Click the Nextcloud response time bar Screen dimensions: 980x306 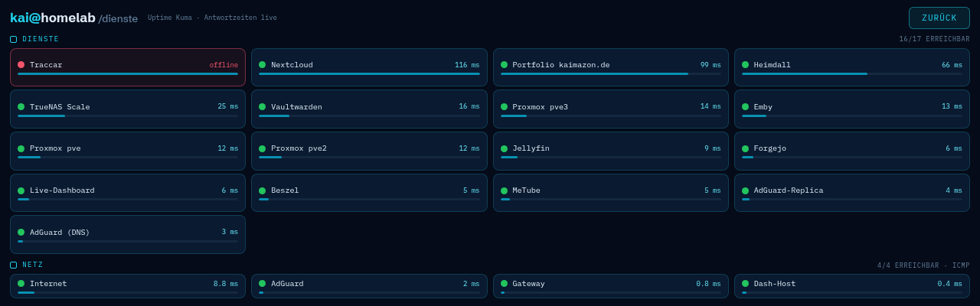(369, 74)
